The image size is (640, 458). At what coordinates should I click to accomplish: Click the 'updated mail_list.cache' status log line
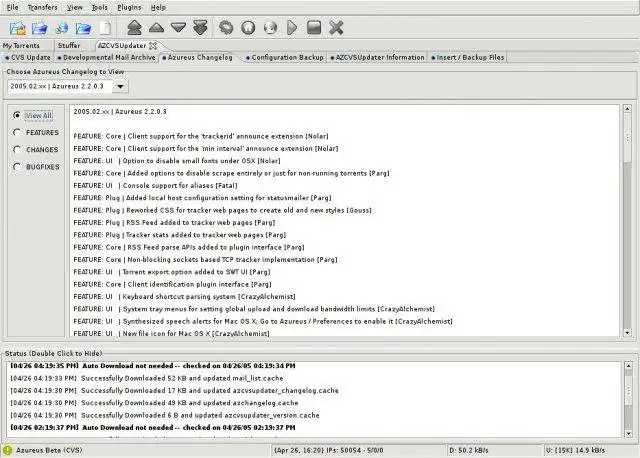tap(147, 378)
